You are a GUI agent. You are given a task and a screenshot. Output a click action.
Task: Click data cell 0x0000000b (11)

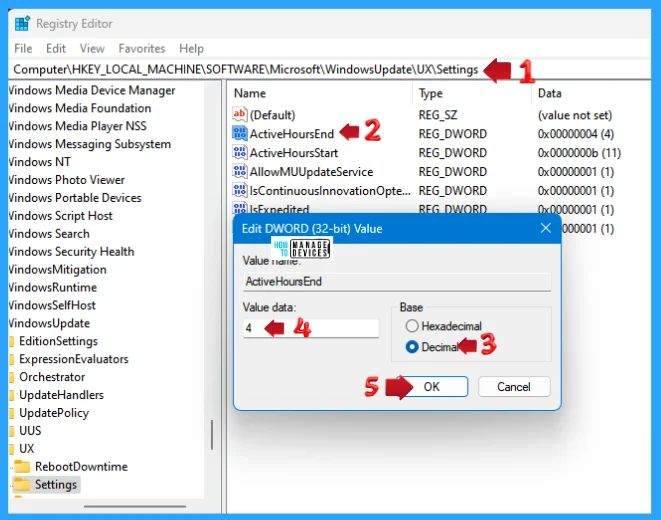[579, 153]
